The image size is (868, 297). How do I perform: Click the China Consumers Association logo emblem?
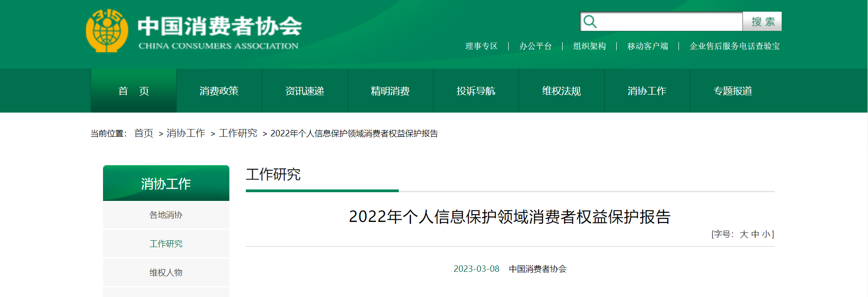coord(107,31)
